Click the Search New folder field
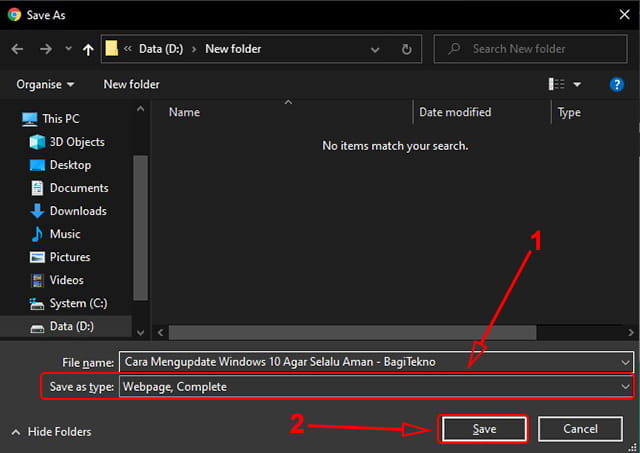This screenshot has width=640, height=453. point(531,49)
